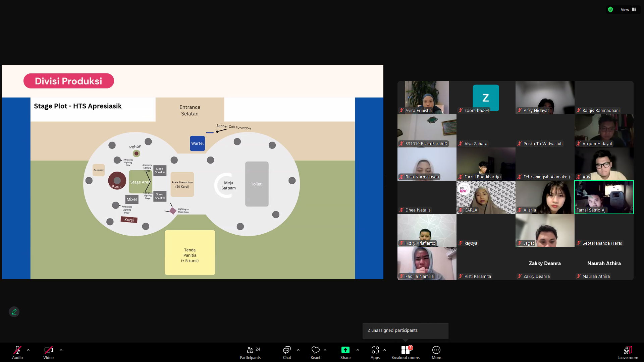This screenshot has height=362, width=644.
Task: Expand share options arrow next to Share
Action: click(358, 350)
